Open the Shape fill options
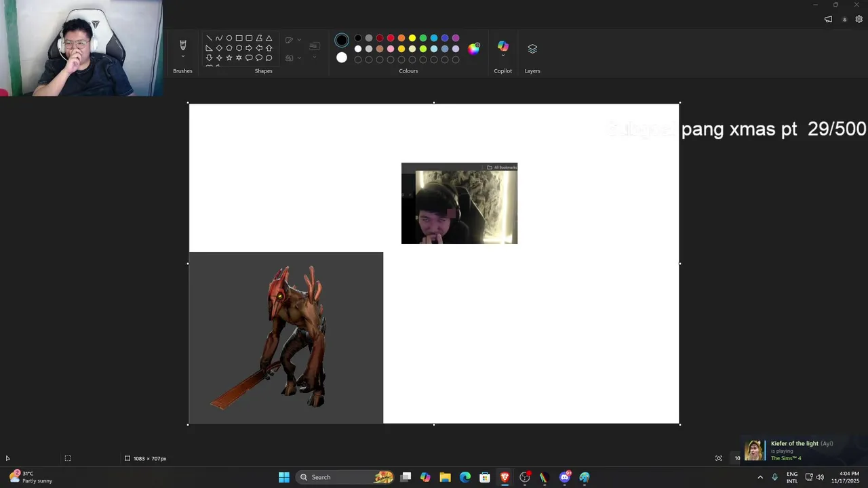This screenshot has width=868, height=488. (x=289, y=58)
